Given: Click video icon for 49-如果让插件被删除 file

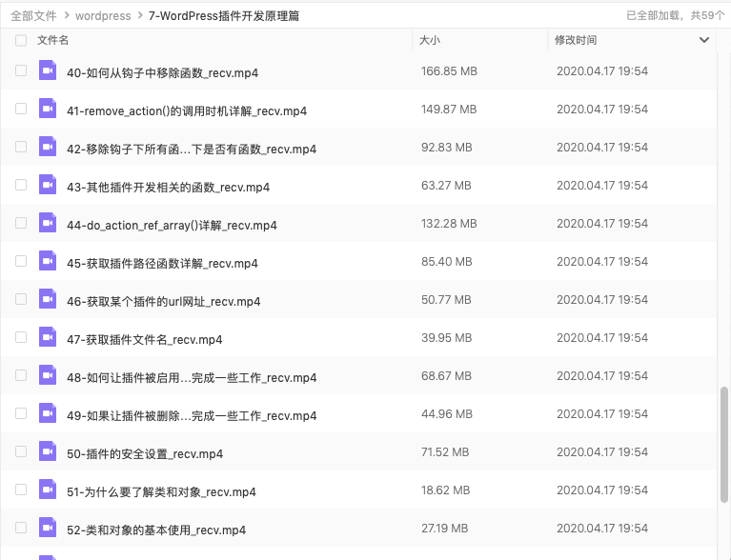Looking at the screenshot, I should coord(48,413).
